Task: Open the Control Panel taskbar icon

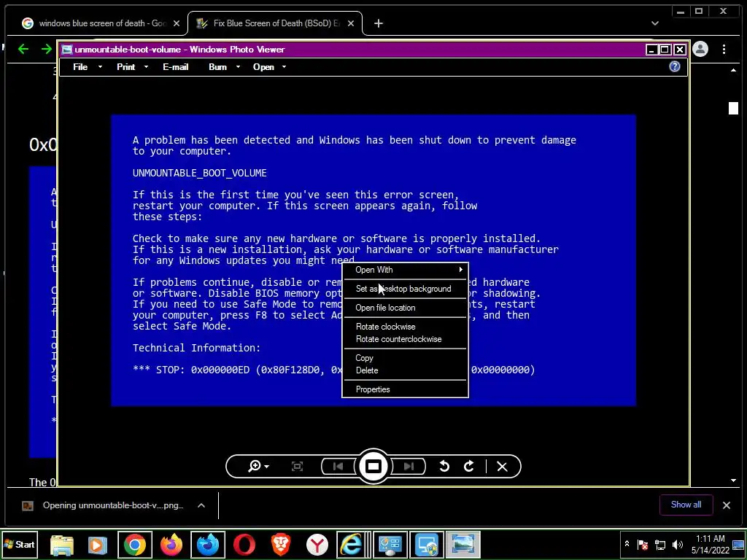Action: [x=390, y=545]
